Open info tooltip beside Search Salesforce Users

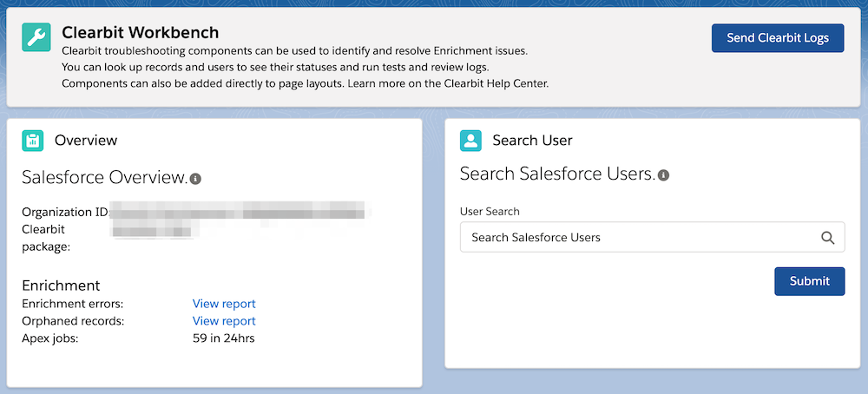click(x=663, y=175)
